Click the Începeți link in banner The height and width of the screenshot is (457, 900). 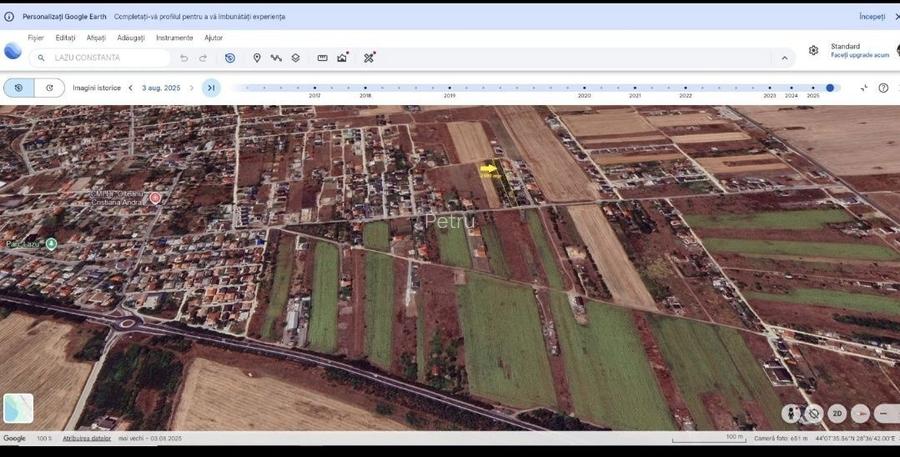871,17
